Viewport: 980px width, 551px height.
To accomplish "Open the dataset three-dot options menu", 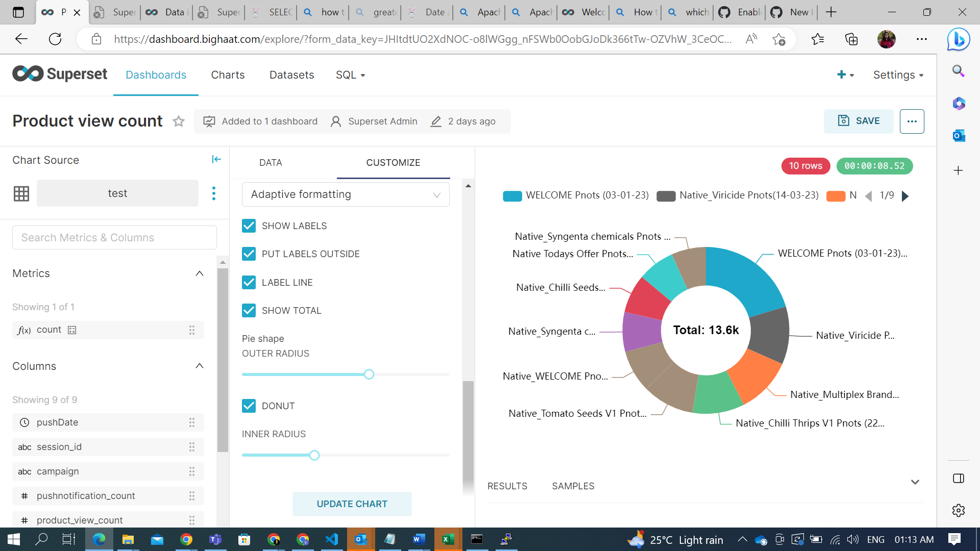I will pos(213,193).
